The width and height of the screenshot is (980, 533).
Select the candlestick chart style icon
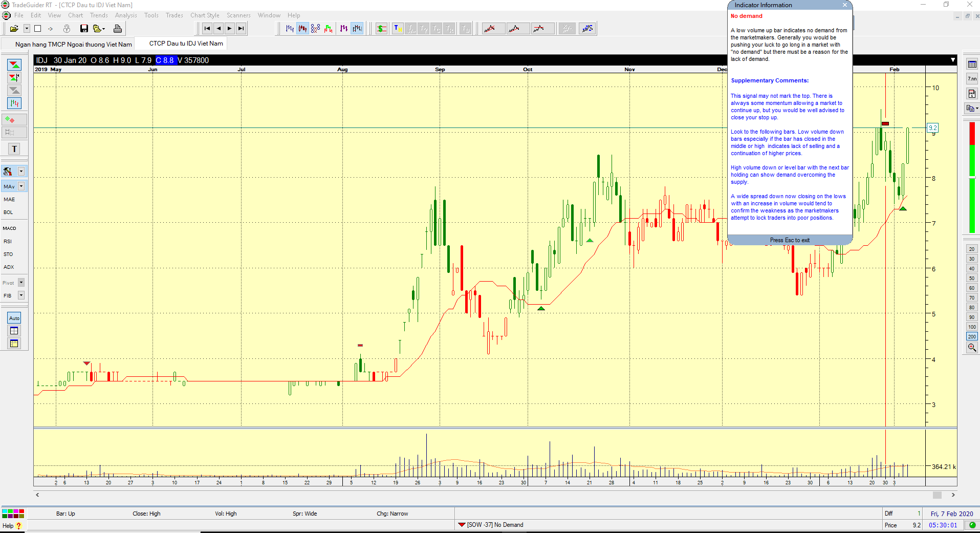pos(303,29)
